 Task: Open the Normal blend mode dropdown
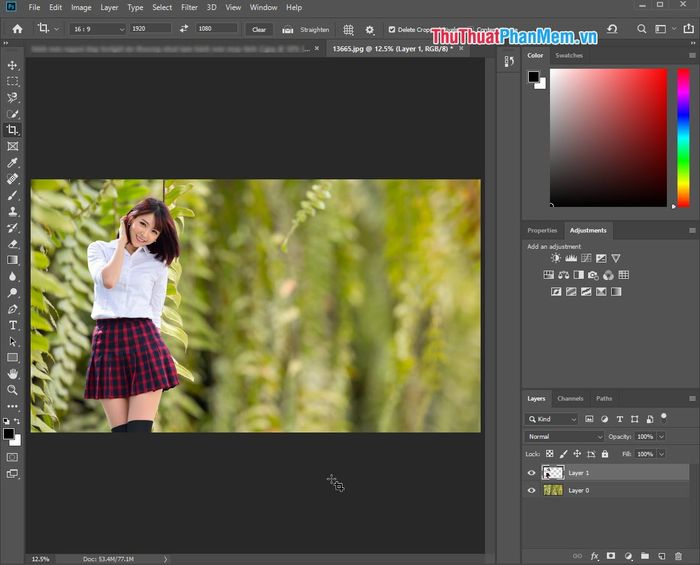[x=565, y=437]
